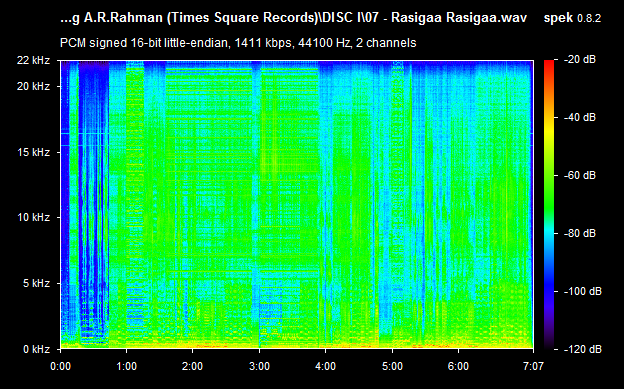Image resolution: width=624 pixels, height=389 pixels.
Task: Click the red top of the dB color scale
Action: coord(549,64)
